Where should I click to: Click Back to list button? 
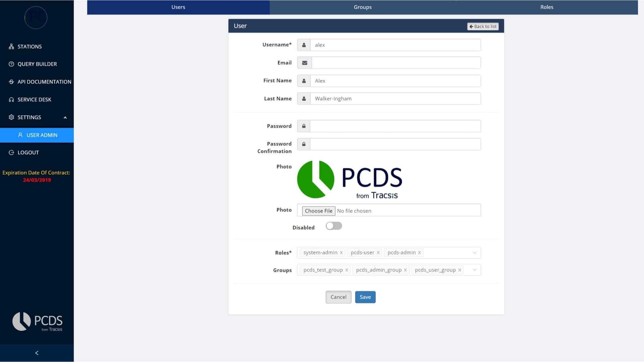483,26
